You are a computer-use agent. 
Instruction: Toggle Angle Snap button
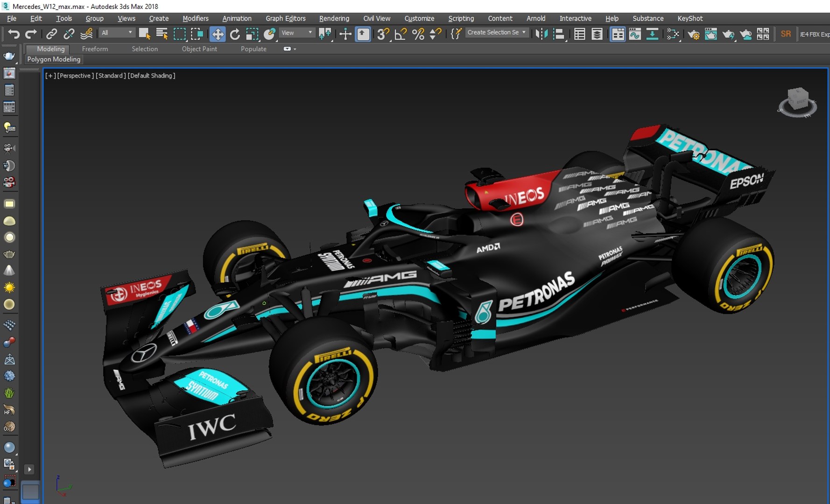pos(401,34)
